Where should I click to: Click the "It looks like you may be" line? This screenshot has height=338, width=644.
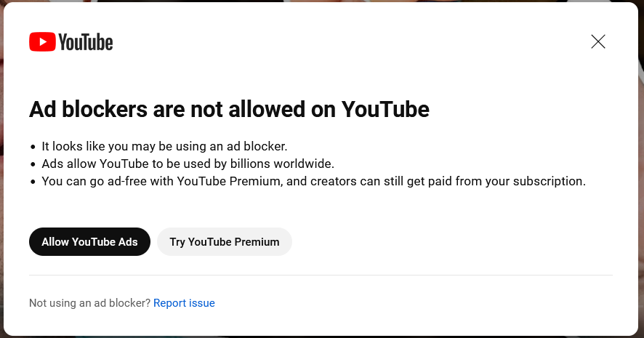(x=164, y=147)
